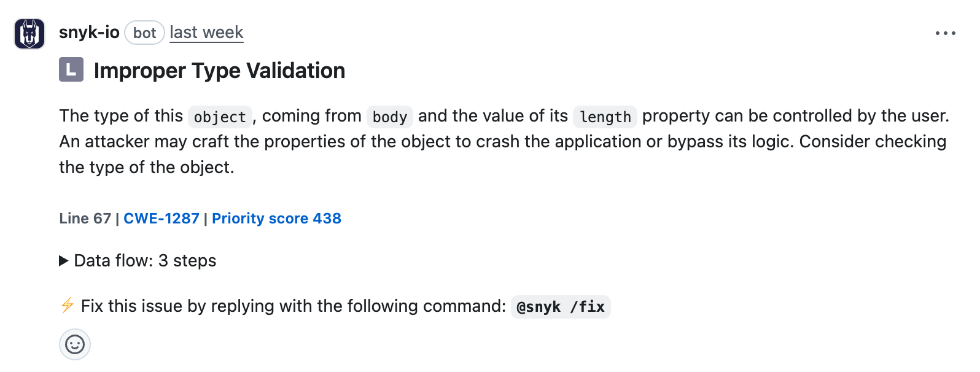
Task: Add a reaction with the smiley button
Action: [75, 344]
